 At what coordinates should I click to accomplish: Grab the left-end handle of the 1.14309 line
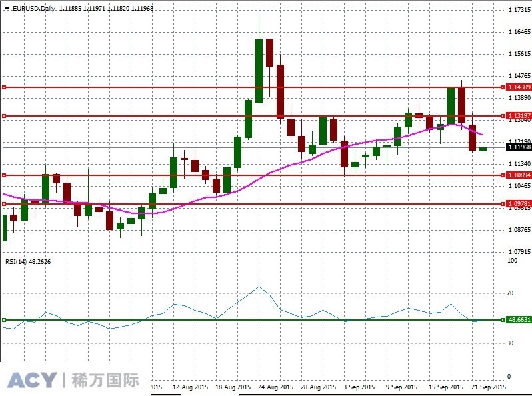pos(4,87)
